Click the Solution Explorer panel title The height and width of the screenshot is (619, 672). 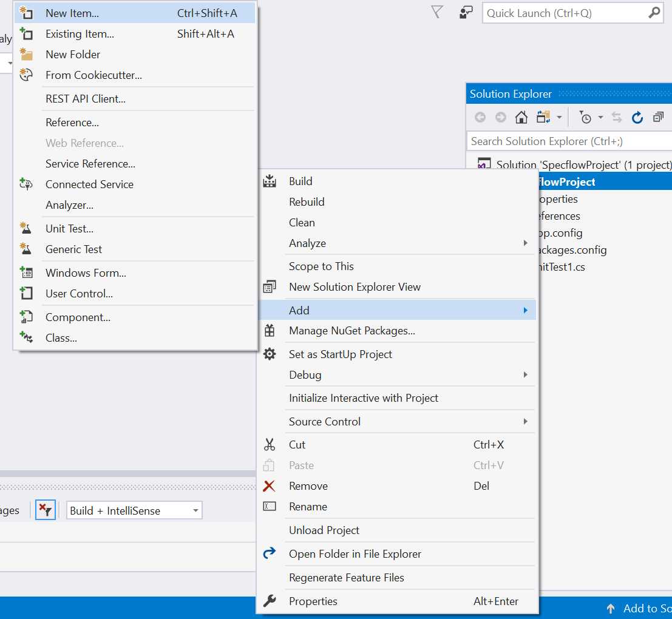click(x=511, y=94)
